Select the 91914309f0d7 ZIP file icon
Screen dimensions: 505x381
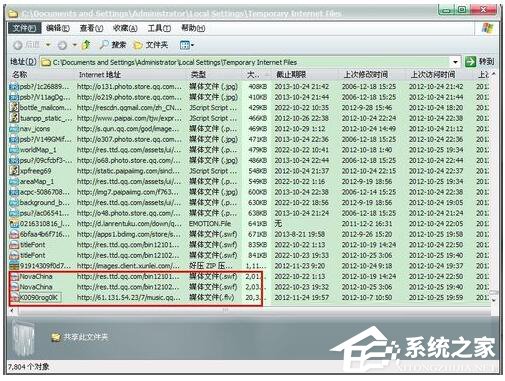click(14, 266)
